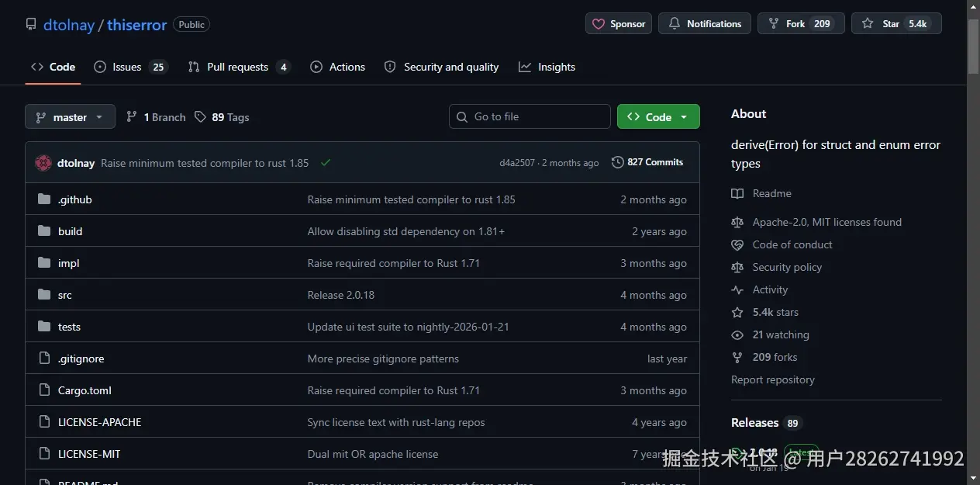Image resolution: width=980 pixels, height=485 pixels.
Task: Fork the repository with Fork button
Action: click(801, 24)
